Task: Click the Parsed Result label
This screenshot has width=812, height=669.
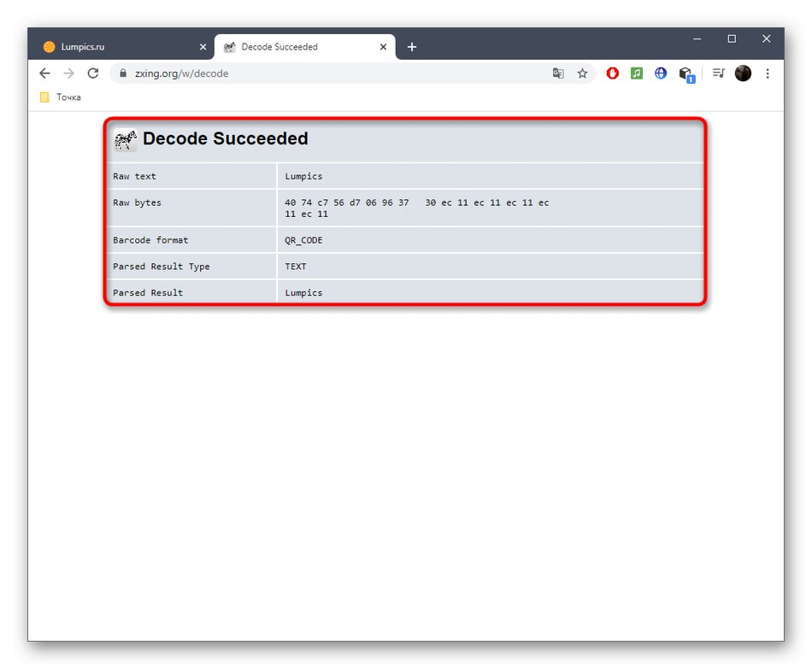Action: tap(148, 293)
